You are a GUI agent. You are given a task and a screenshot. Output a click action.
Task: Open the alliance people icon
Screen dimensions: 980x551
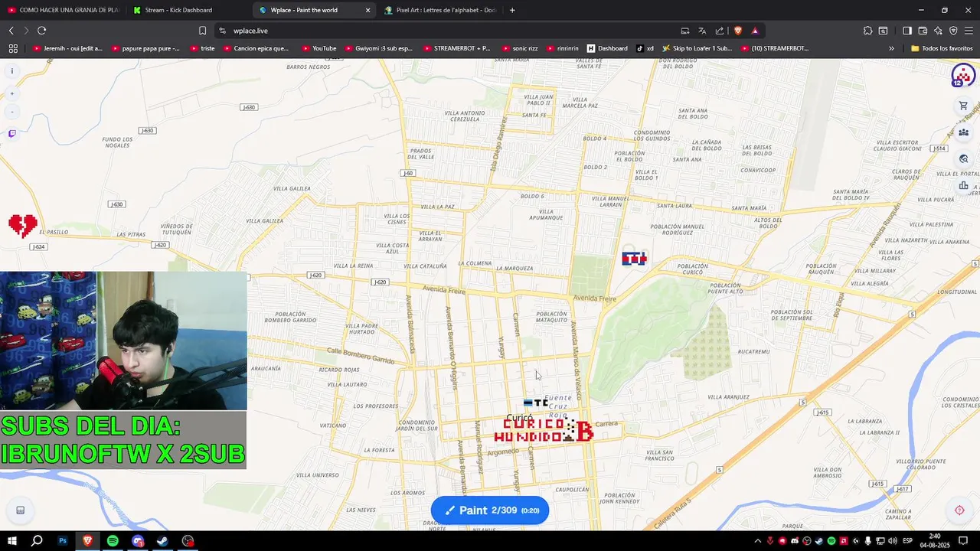(963, 132)
